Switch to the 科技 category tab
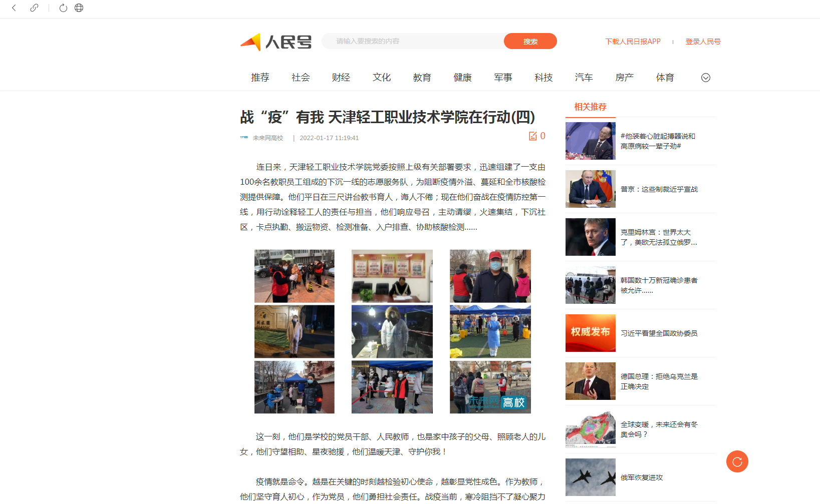 543,78
